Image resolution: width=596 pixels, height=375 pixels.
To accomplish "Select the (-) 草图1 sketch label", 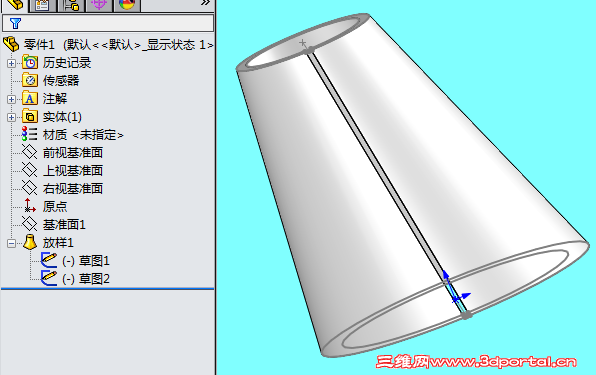I will click(x=86, y=261).
